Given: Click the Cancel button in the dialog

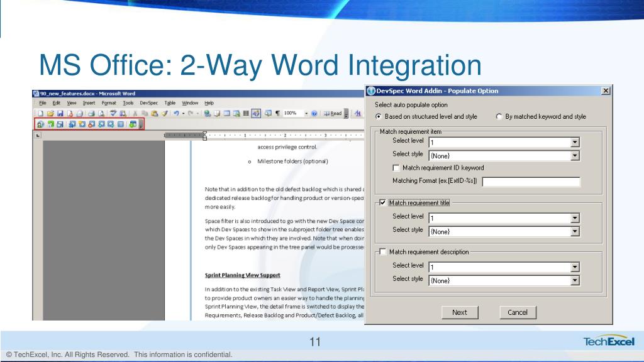Looking at the screenshot, I should tap(518, 312).
